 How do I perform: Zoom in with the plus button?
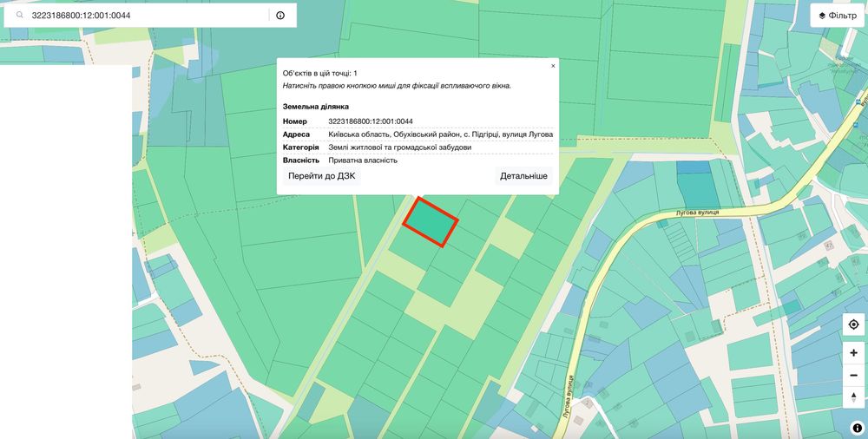853,352
